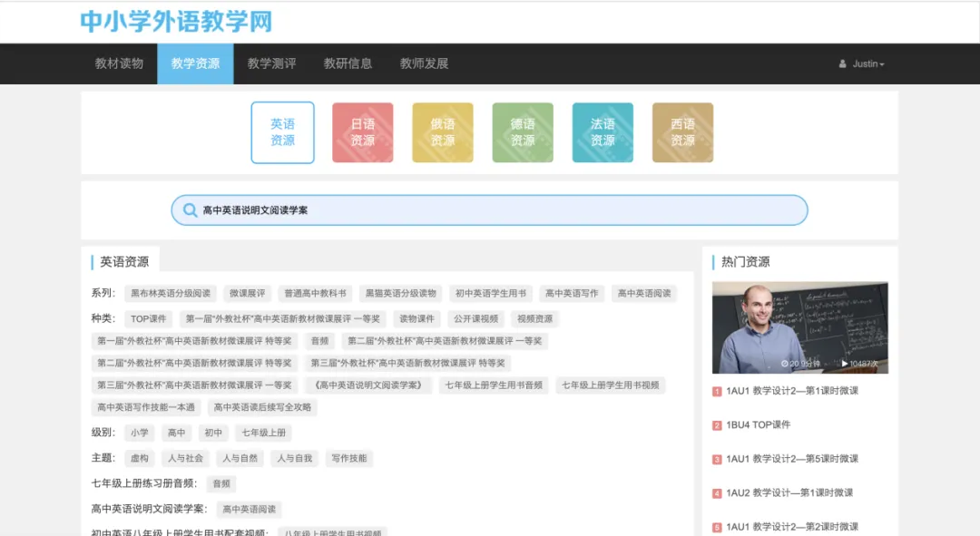Open the popular resource video thumbnail
The width and height of the screenshot is (980, 536).
click(800, 327)
